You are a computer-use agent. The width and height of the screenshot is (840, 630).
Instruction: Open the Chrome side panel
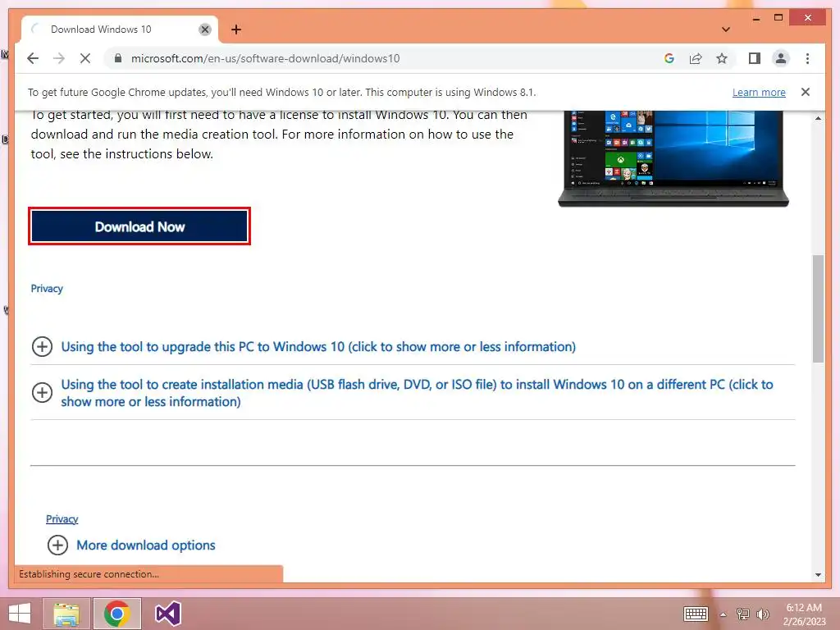tap(755, 58)
